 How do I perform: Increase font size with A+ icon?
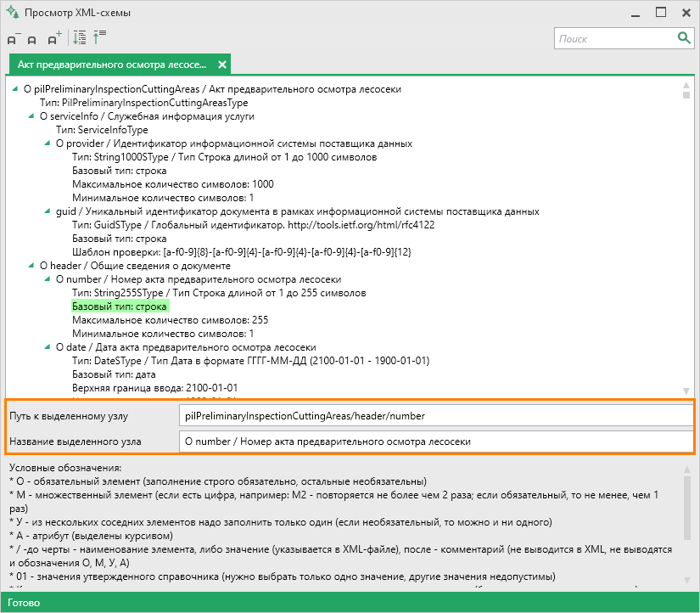pos(54,38)
